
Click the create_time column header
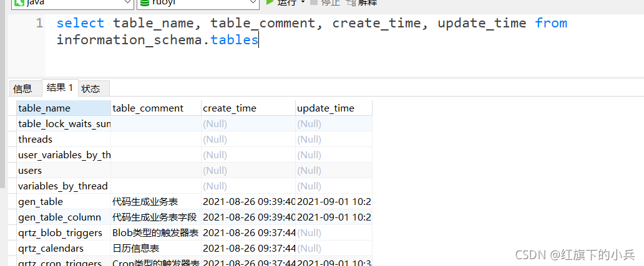click(x=248, y=108)
